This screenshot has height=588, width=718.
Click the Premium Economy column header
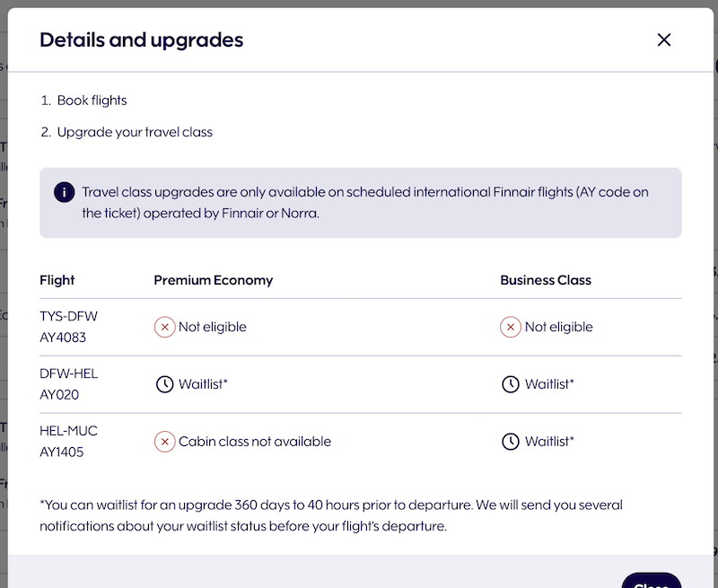pyautogui.click(x=213, y=280)
